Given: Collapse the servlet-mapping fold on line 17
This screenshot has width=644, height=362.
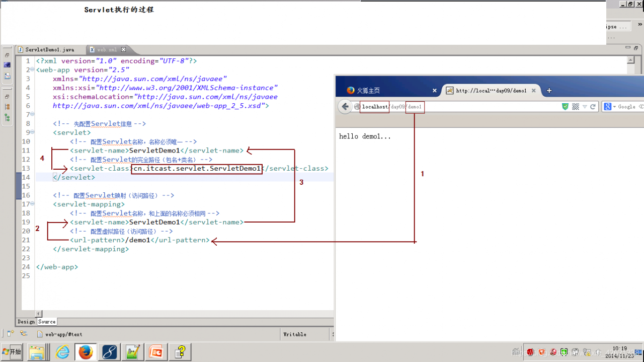Looking at the screenshot, I should click(x=32, y=204).
